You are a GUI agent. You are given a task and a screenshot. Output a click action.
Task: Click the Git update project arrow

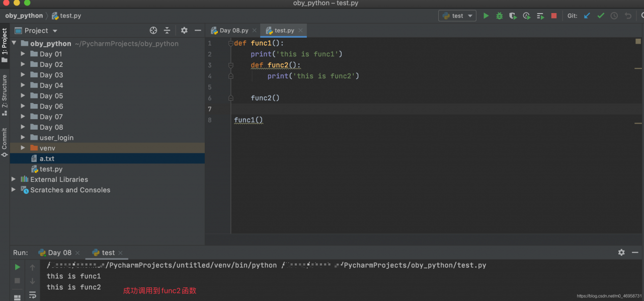pos(587,16)
